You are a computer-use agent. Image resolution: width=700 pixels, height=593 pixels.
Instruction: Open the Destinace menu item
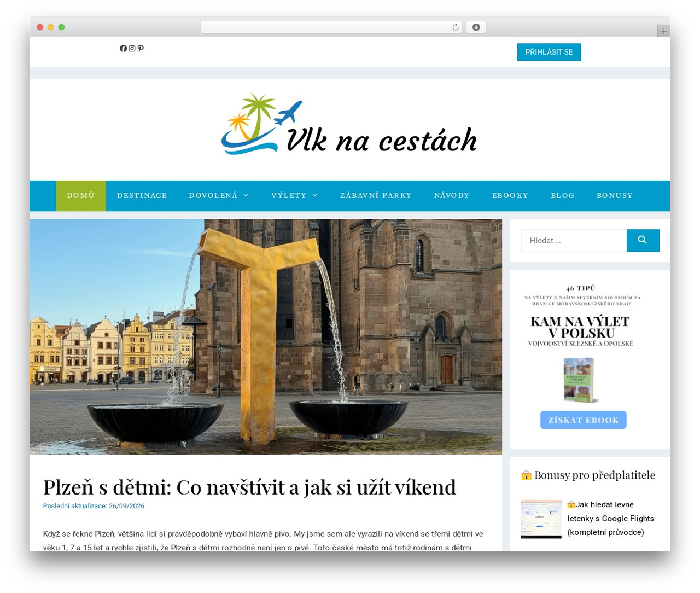[x=142, y=195]
